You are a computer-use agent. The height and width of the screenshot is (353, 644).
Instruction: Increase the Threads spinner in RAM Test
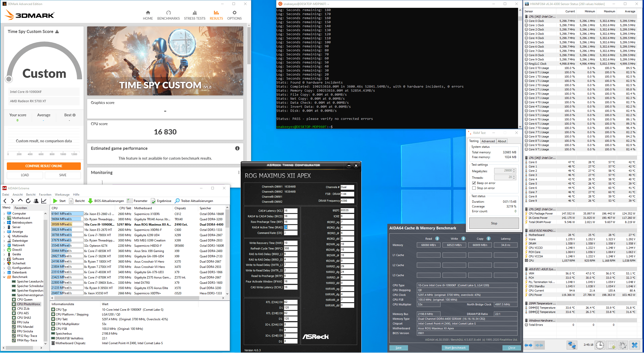(514, 176)
